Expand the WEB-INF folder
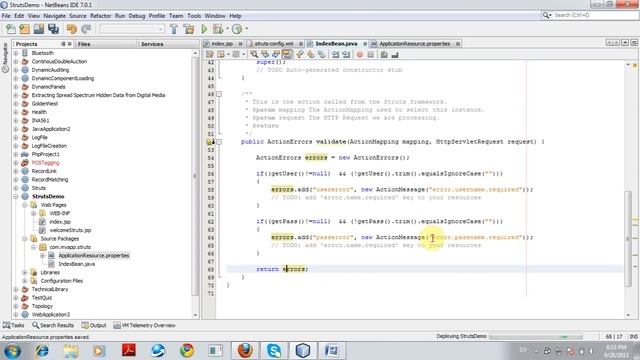 tap(34, 213)
